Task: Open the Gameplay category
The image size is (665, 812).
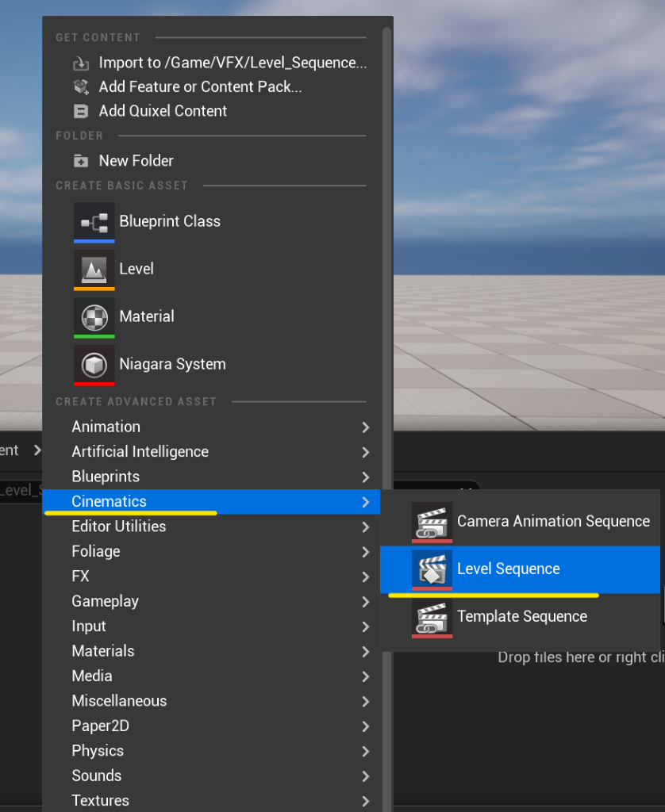Action: point(211,601)
